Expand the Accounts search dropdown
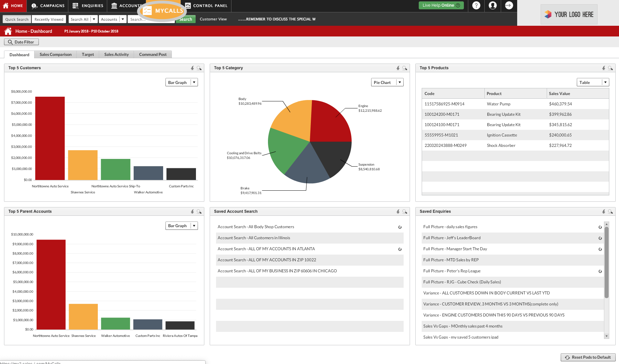Viewport: 619px width, 364px height. (123, 19)
